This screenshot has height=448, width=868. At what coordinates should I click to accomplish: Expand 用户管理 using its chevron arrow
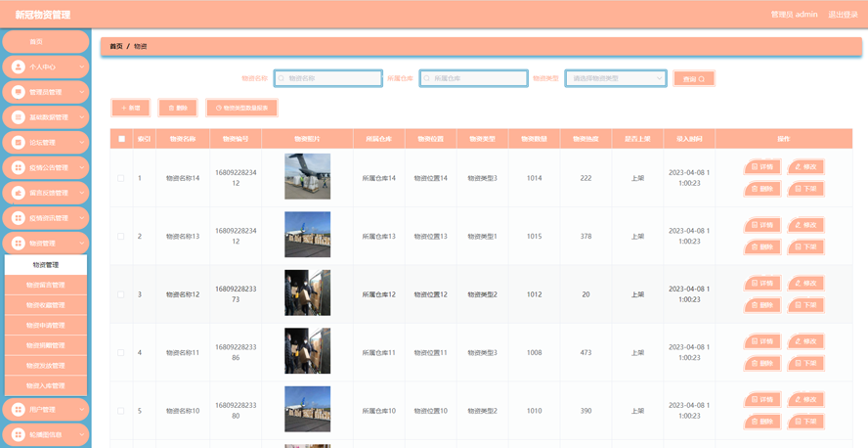point(82,410)
